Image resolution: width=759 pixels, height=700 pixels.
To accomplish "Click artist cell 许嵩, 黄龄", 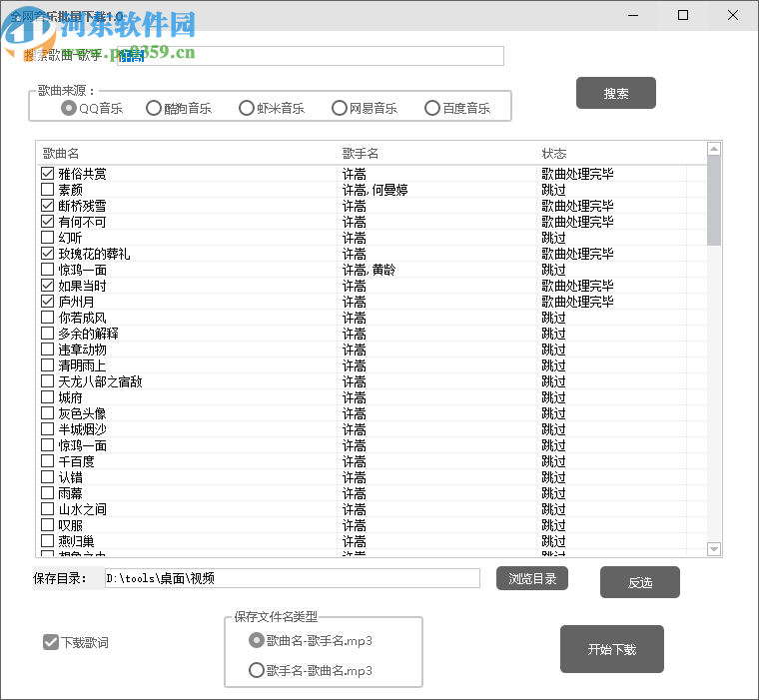I will [x=369, y=270].
